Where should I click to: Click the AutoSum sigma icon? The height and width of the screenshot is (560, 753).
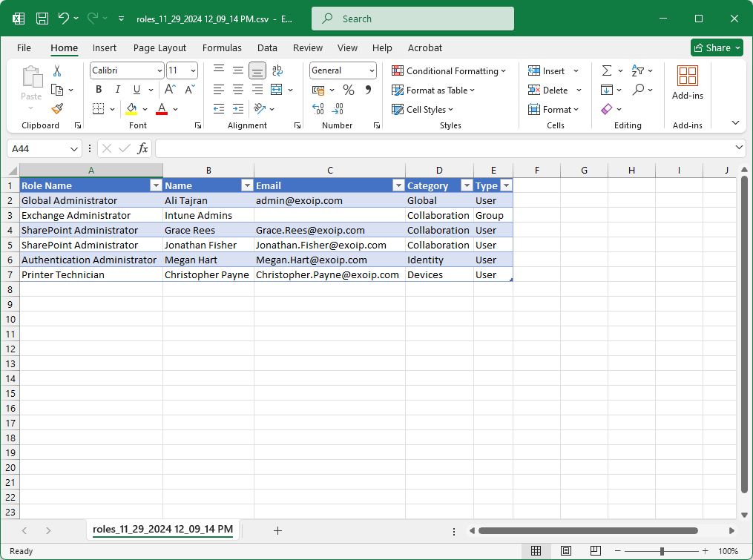[606, 70]
